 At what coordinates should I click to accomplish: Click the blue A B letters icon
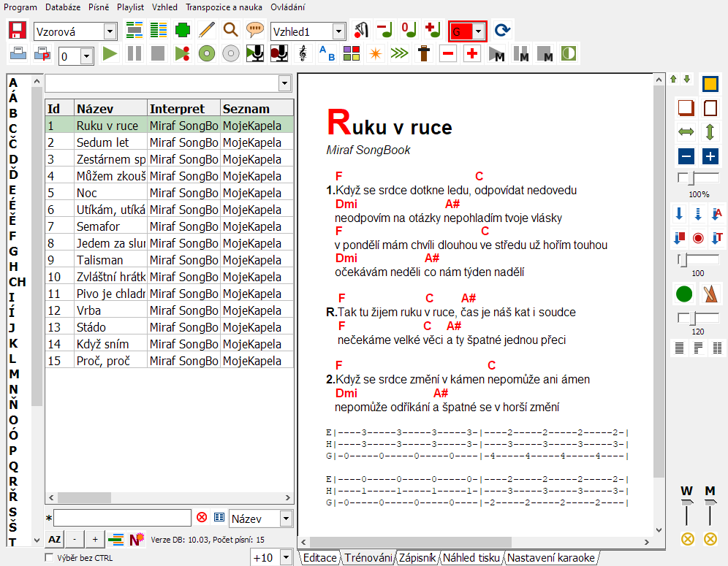click(x=327, y=54)
